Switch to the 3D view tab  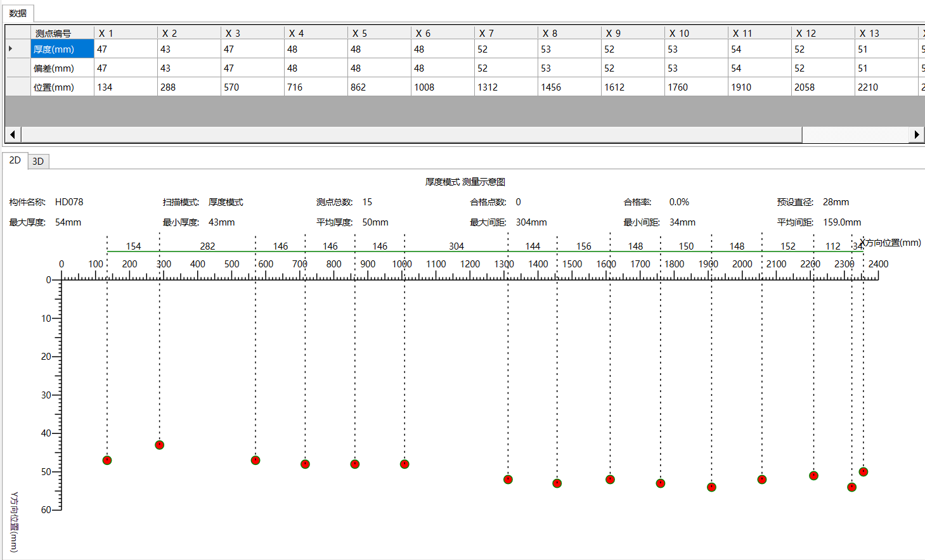tap(38, 162)
